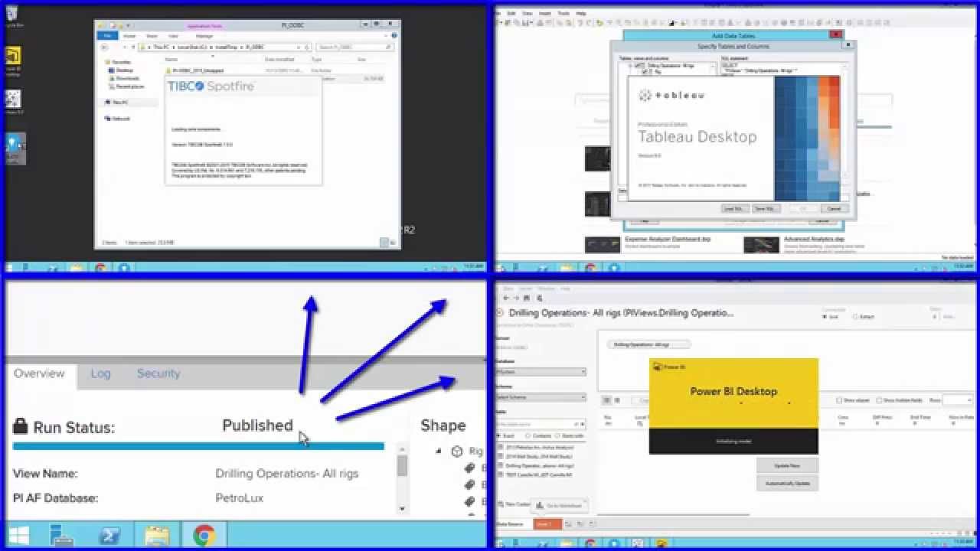Open the Tableau shortcut on the desktop
This screenshot has height=551, width=980.
[13, 99]
